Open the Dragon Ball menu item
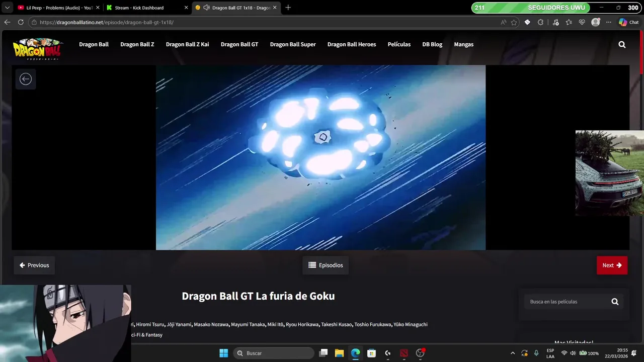644x362 pixels. (x=94, y=44)
